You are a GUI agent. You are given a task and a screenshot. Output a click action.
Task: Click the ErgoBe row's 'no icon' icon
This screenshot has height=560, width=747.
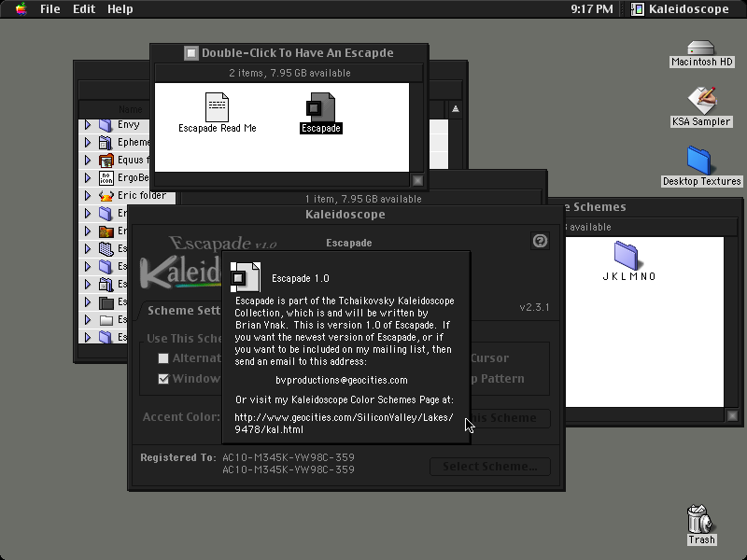tap(106, 178)
